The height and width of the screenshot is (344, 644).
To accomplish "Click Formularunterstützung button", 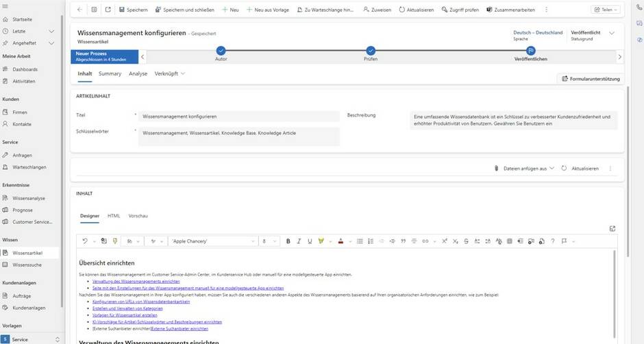I will tap(591, 79).
